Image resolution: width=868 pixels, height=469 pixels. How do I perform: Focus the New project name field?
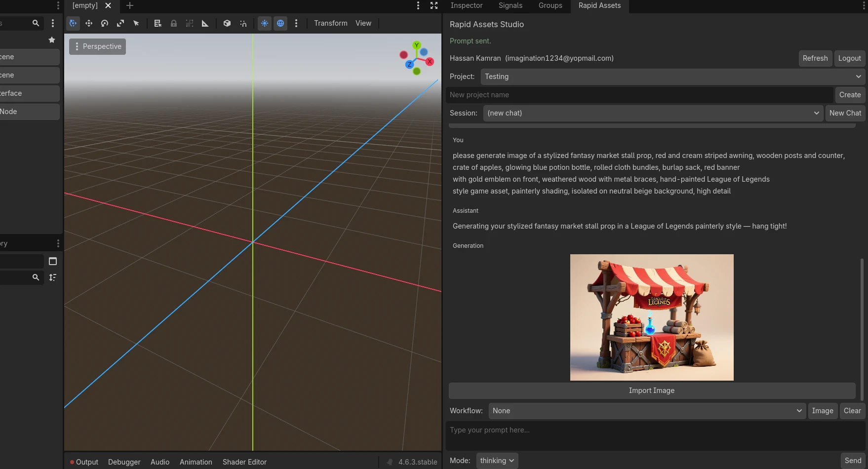coord(639,95)
